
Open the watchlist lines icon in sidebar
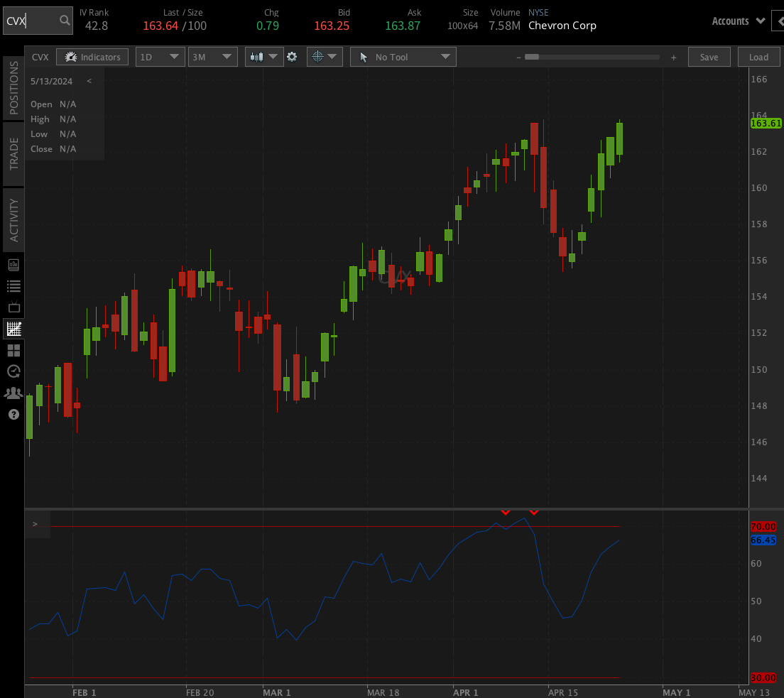pos(13,286)
